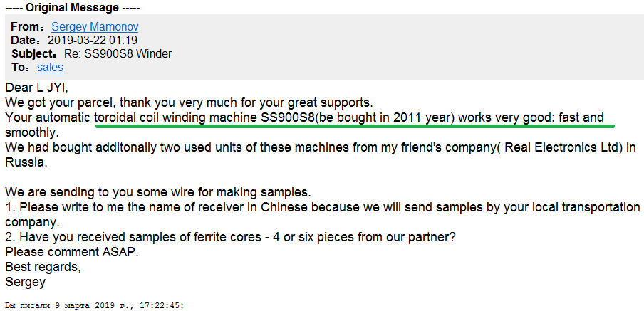
Task: Click the To label in header
Action: (21, 68)
